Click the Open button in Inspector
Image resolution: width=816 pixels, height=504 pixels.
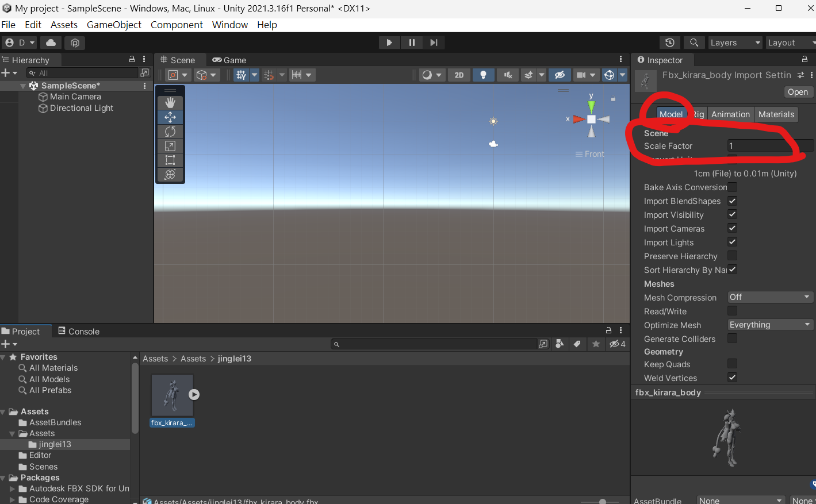tap(798, 92)
